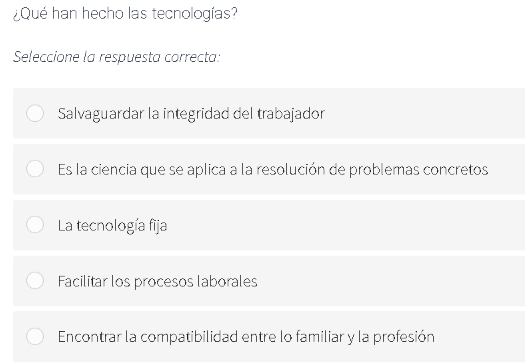525x364 pixels.
Task: Click the word 'trabajador' in first option
Action: (x=291, y=114)
